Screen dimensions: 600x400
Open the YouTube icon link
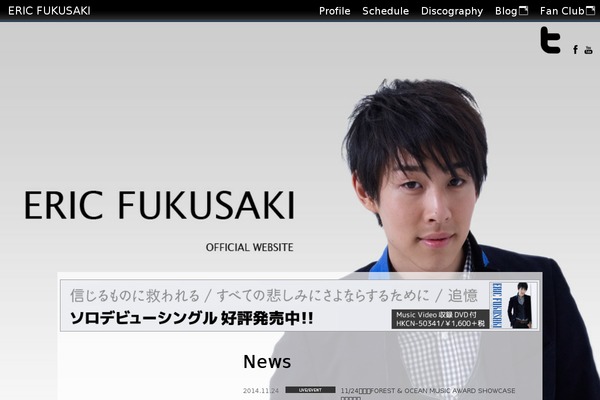[x=588, y=50]
